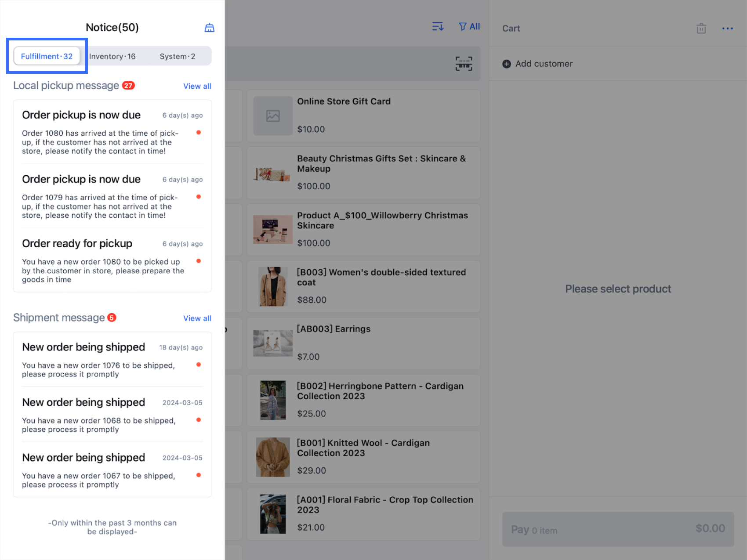The width and height of the screenshot is (747, 560).
Task: Click unread dot on Order 1079 notice
Action: pos(199,197)
